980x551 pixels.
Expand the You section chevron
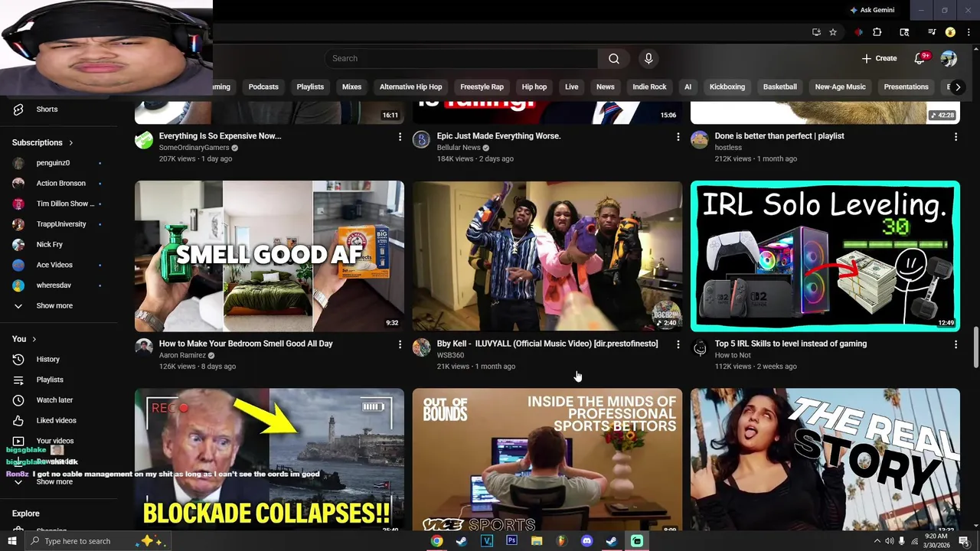point(34,339)
